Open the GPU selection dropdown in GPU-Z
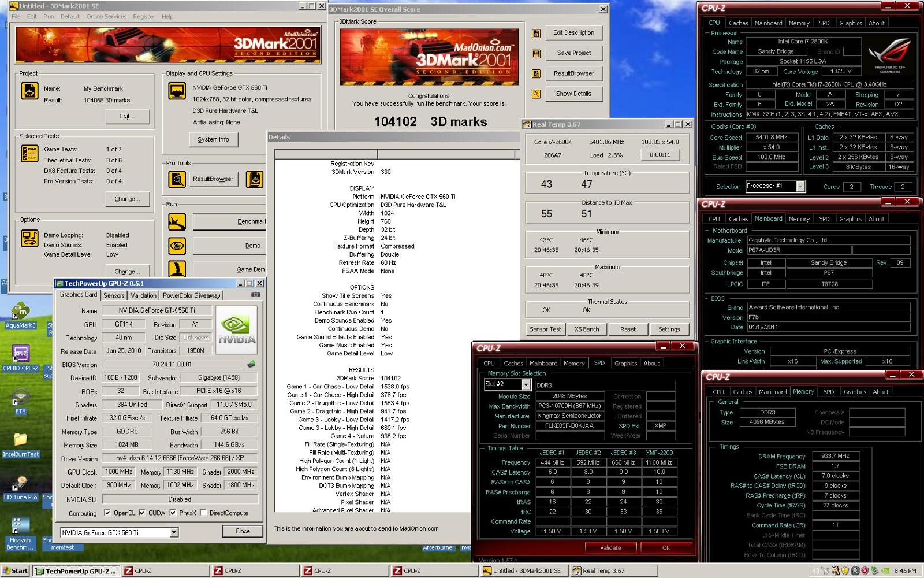The image size is (924, 578). (174, 532)
